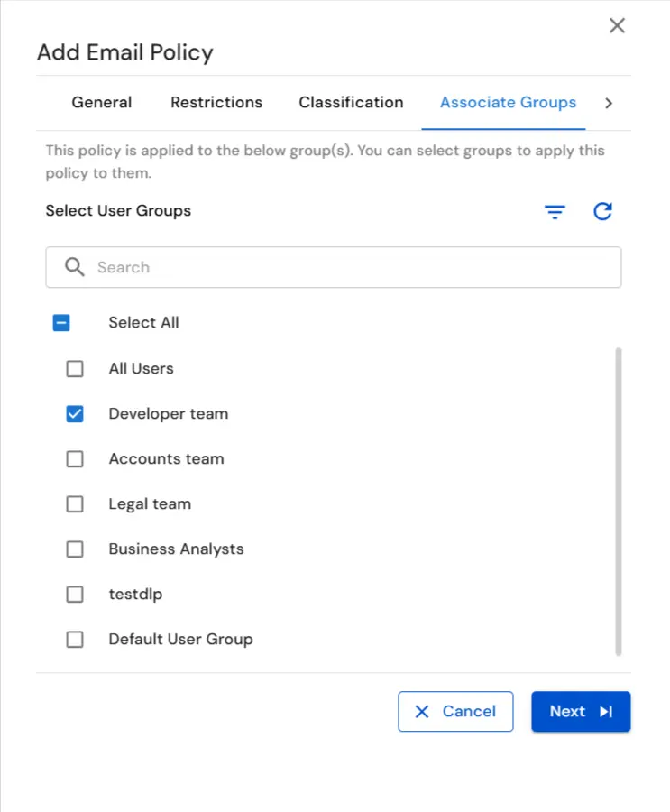
Task: Click the right arrow to reveal more tabs
Action: 609,103
